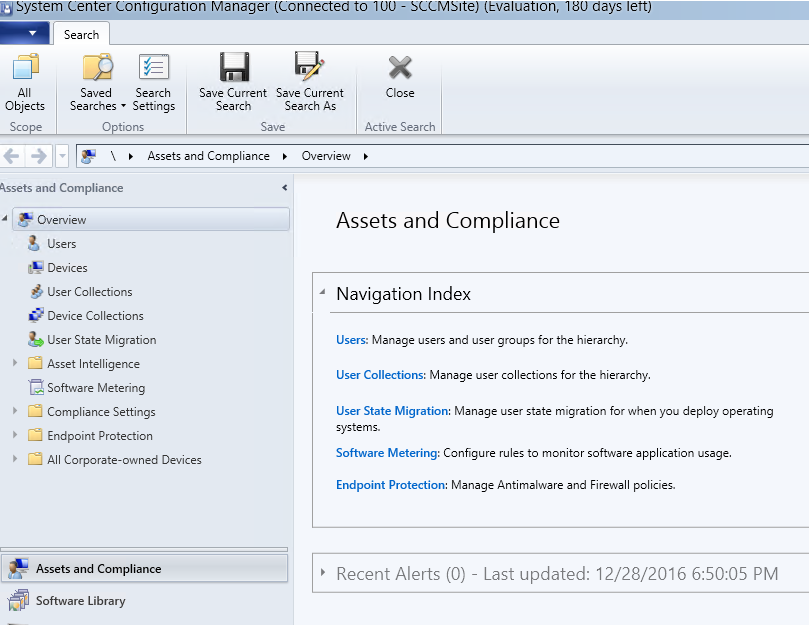
Task: Open the Saved Searches dropdown
Action: tap(98, 83)
